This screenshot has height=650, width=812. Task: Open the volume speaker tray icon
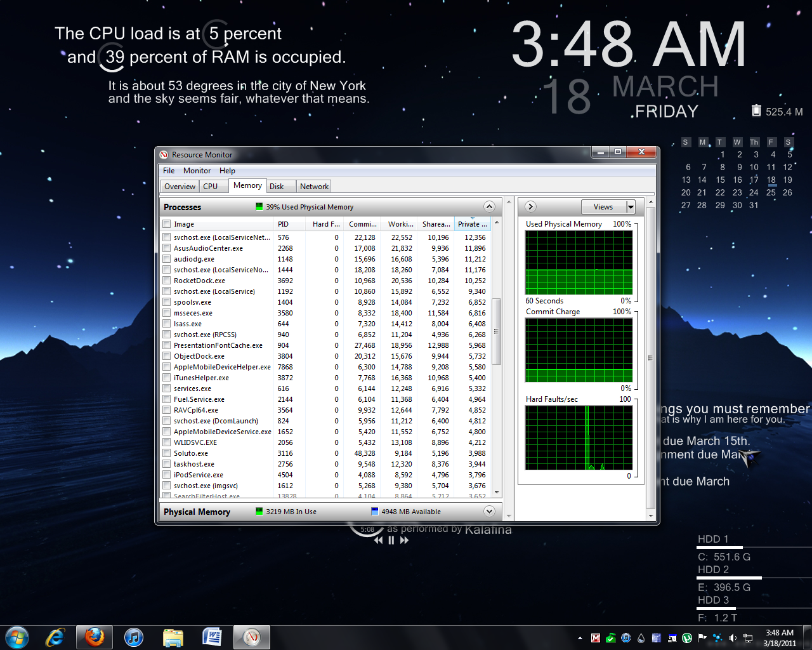pos(733,638)
